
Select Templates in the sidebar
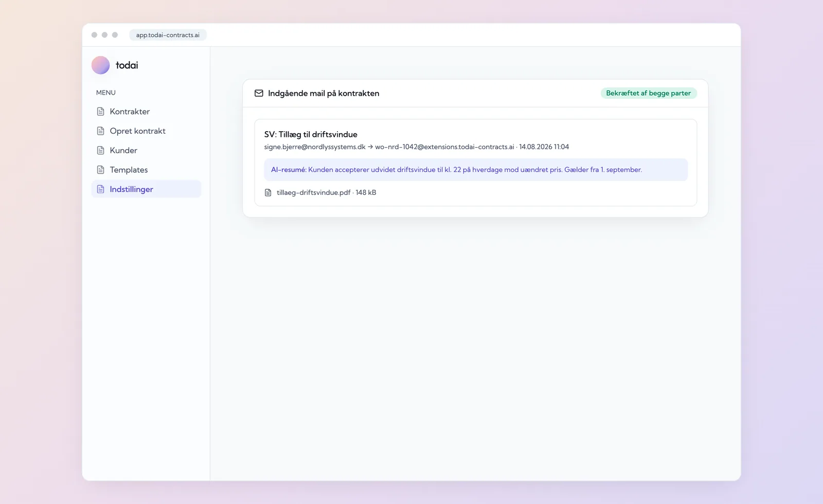pyautogui.click(x=146, y=170)
